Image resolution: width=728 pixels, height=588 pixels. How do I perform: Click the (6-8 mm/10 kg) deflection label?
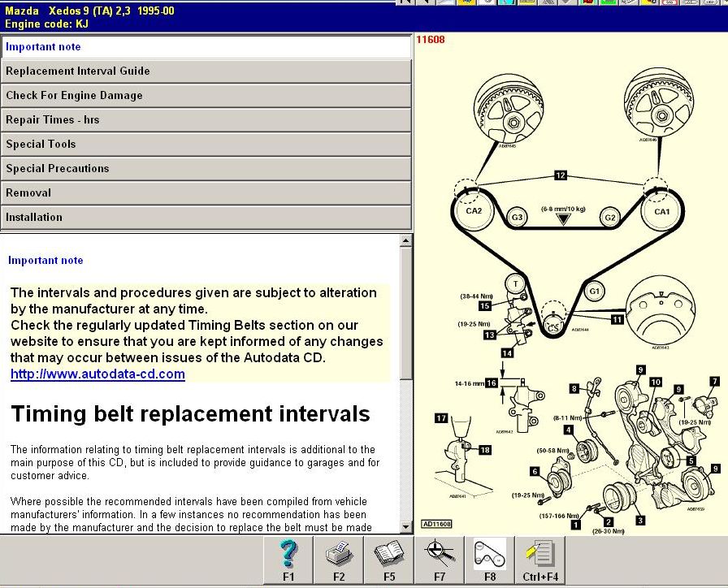pos(563,209)
